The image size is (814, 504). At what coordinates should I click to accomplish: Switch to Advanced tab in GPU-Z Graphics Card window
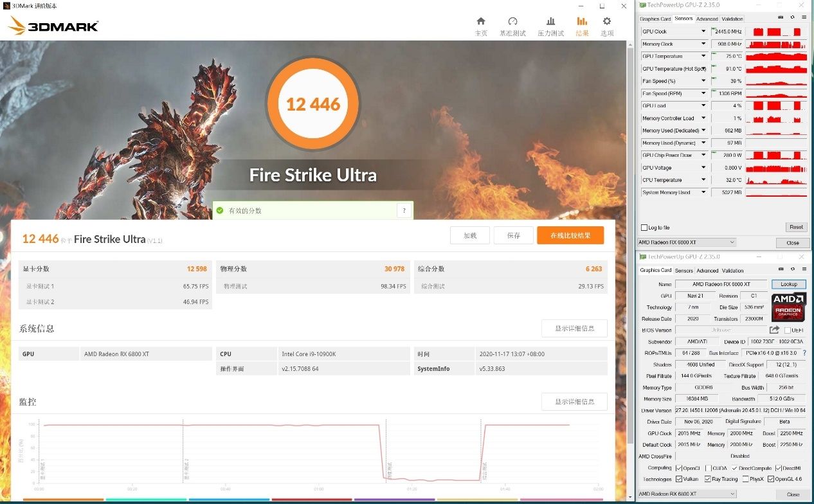pyautogui.click(x=707, y=271)
